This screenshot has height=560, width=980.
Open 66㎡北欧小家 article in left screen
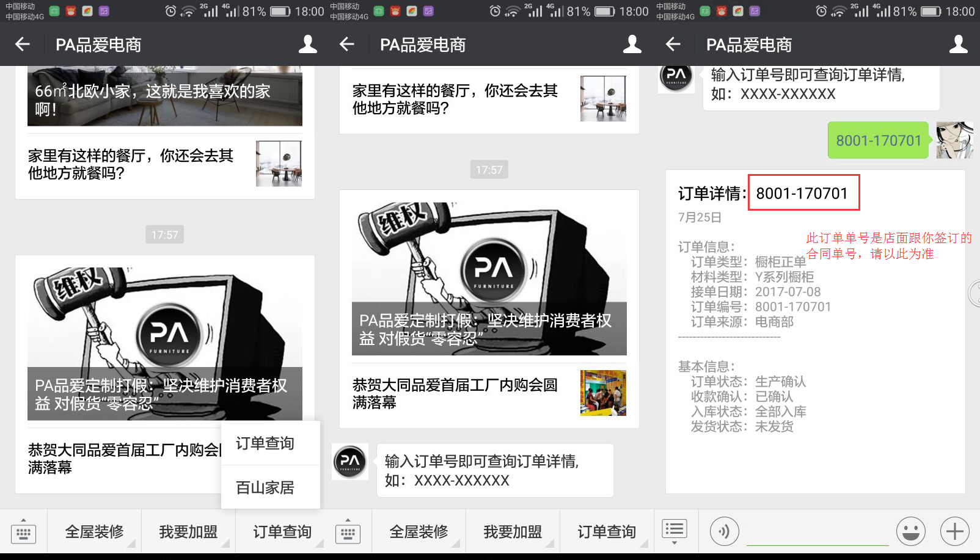tap(165, 96)
